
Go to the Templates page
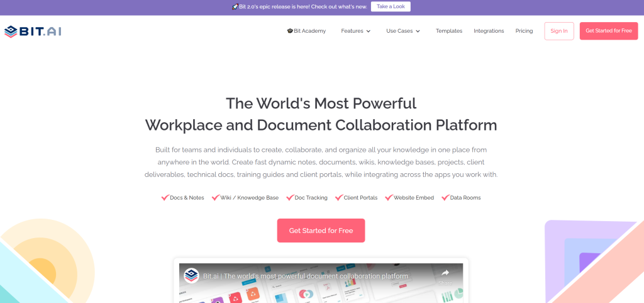point(449,31)
